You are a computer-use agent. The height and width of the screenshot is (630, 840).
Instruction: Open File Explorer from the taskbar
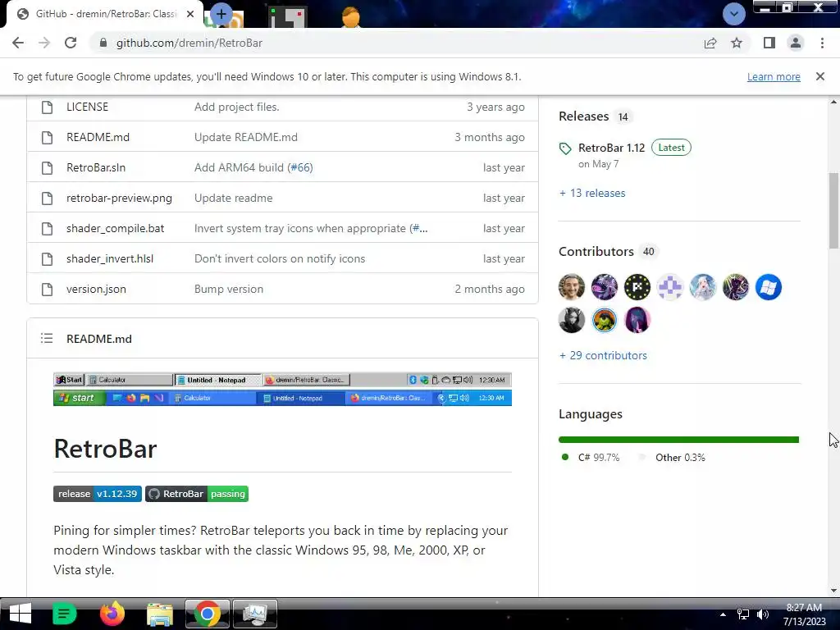[x=160, y=614]
